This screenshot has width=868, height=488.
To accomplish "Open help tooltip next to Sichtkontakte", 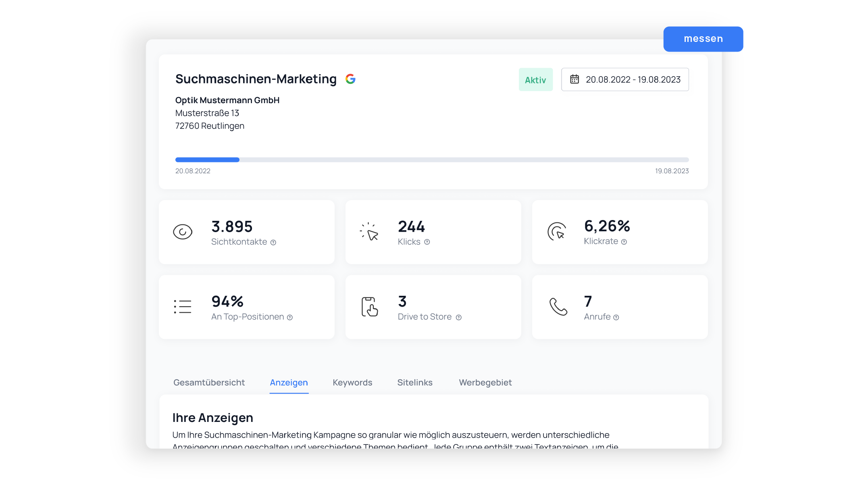I will [273, 243].
